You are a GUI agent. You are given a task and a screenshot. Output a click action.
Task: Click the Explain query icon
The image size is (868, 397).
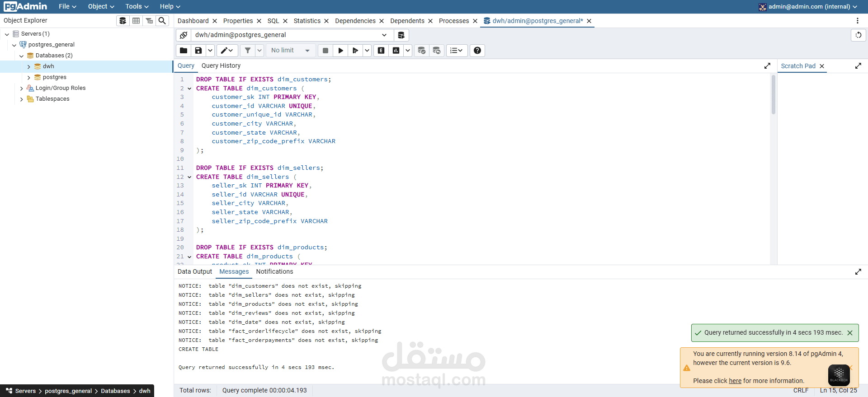click(x=381, y=51)
